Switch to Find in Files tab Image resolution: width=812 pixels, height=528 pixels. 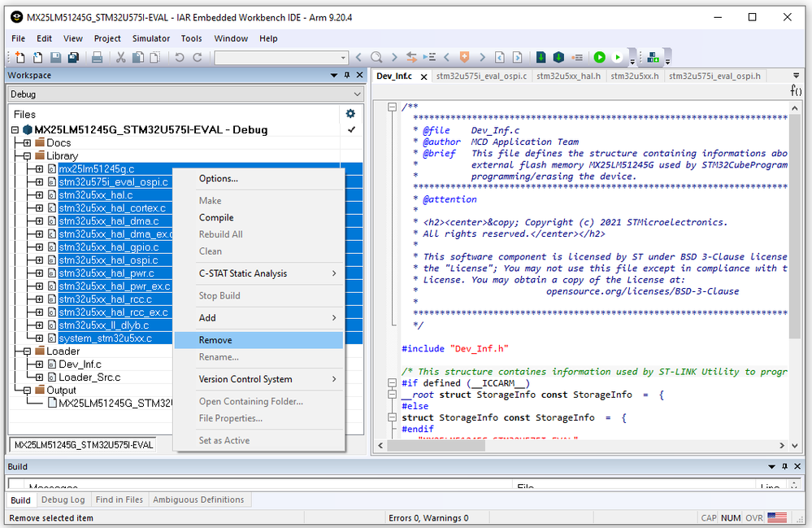pos(119,500)
